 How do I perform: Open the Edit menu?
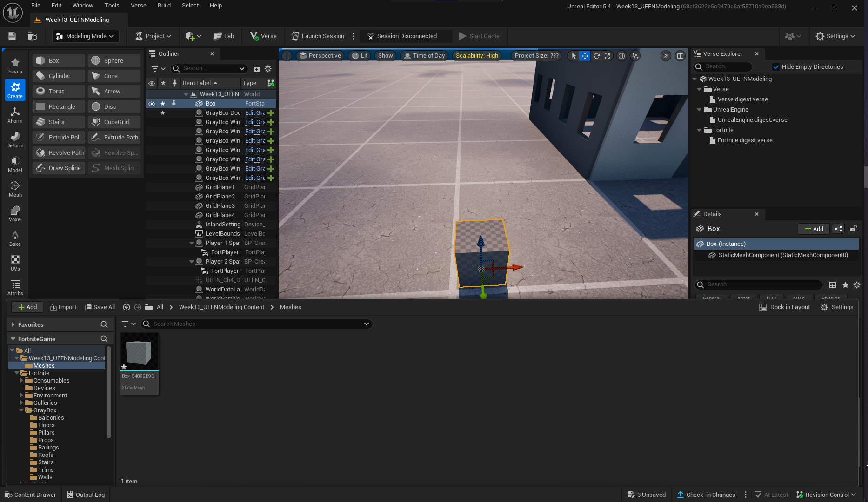click(x=57, y=6)
